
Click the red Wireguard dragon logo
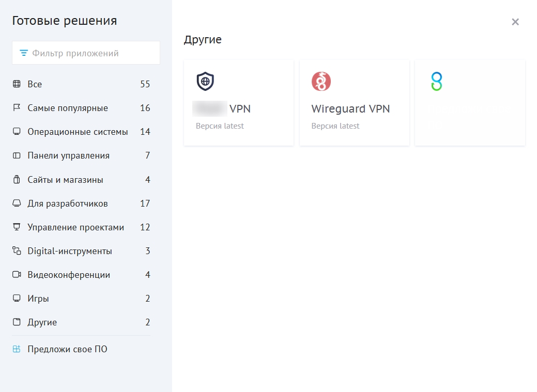321,82
